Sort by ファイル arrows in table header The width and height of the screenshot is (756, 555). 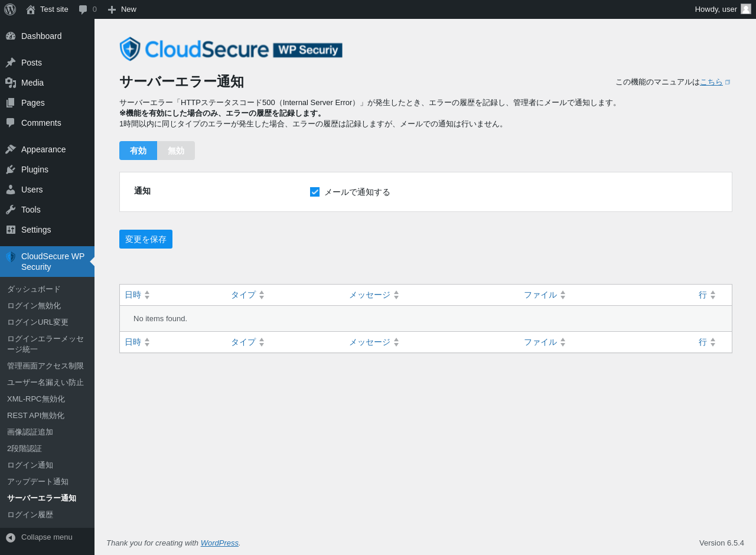563,295
